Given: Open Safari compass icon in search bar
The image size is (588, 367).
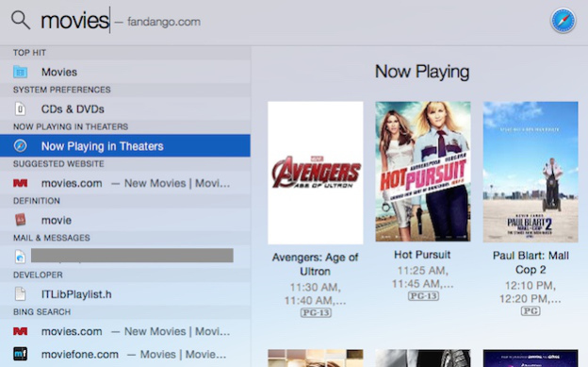Looking at the screenshot, I should point(563,21).
